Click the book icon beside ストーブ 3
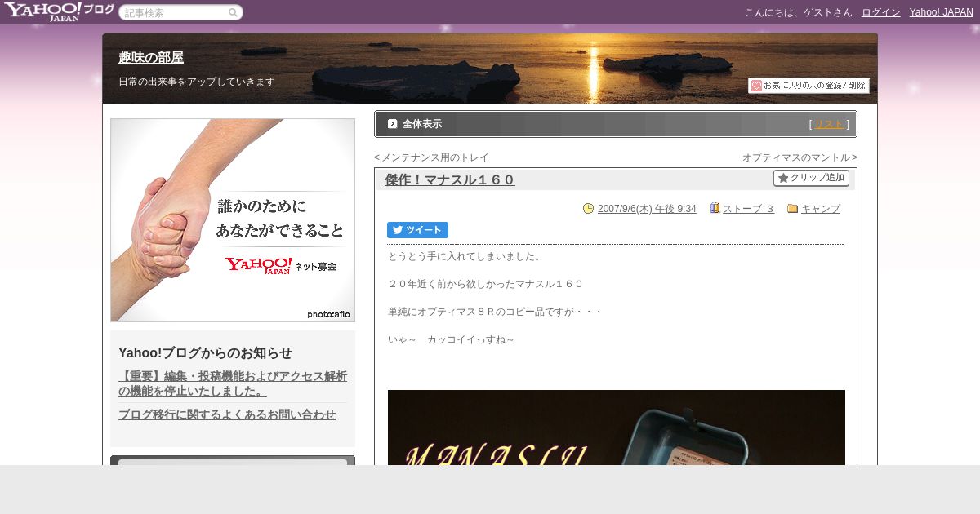This screenshot has width=980, height=514. click(x=715, y=208)
